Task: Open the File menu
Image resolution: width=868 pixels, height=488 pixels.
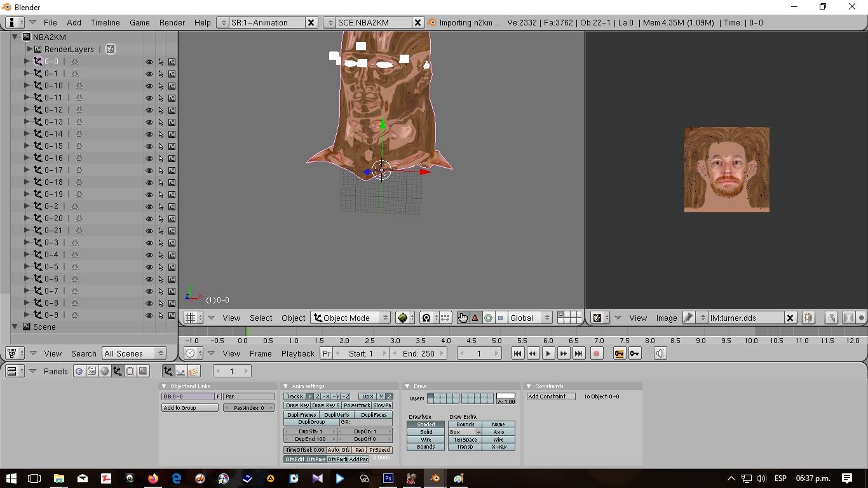Action: [50, 22]
